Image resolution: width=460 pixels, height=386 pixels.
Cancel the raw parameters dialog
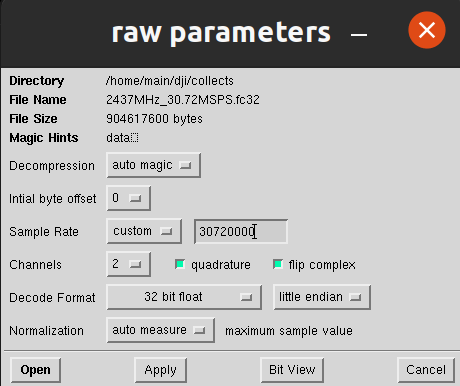[426, 370]
